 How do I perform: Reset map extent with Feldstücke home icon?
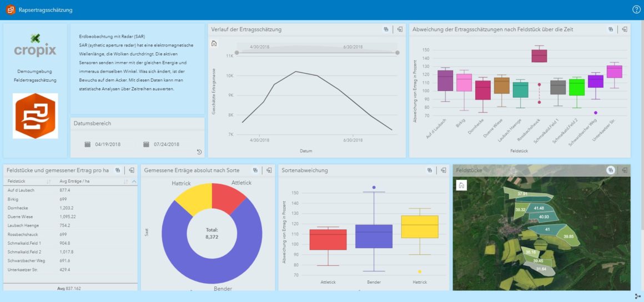pyautogui.click(x=460, y=185)
